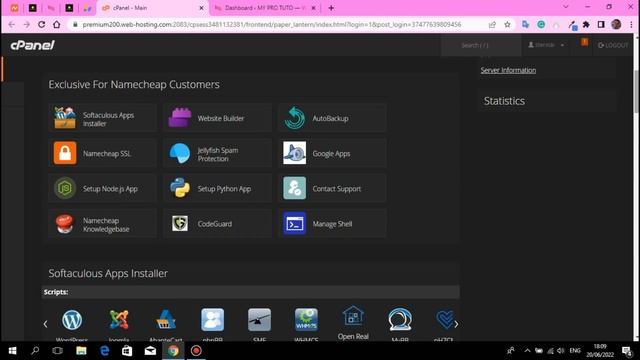
Task: Select the phpBB script icon
Action: point(213,320)
